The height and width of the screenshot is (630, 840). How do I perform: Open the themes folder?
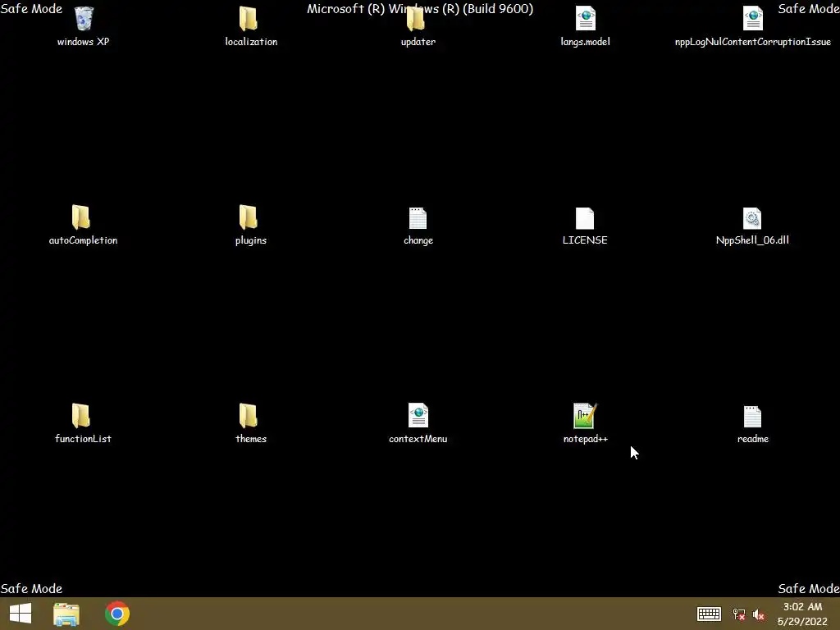pyautogui.click(x=248, y=416)
